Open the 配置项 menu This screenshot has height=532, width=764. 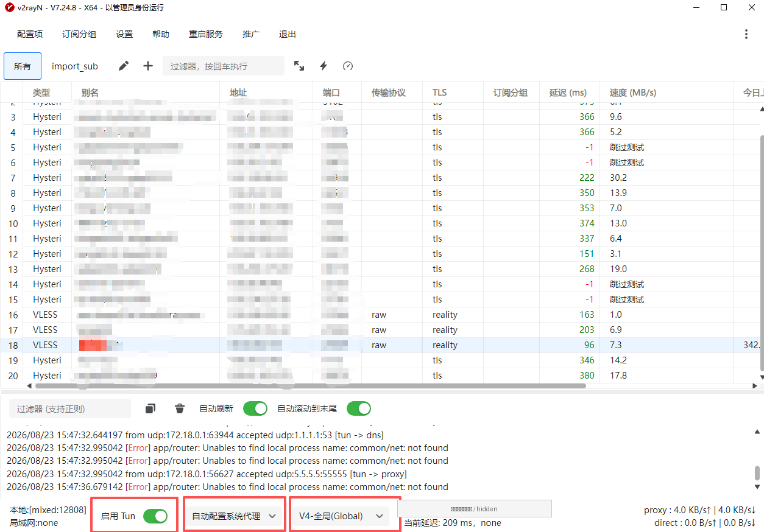30,34
